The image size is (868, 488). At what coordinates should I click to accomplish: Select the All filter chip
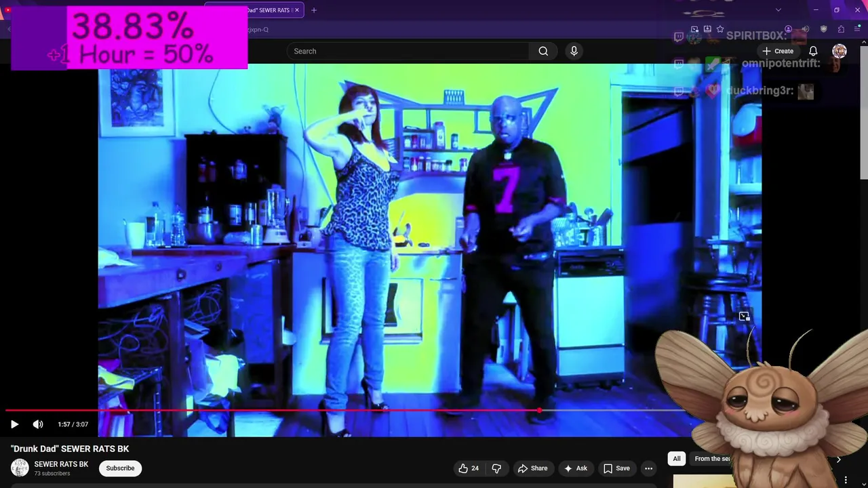676,459
